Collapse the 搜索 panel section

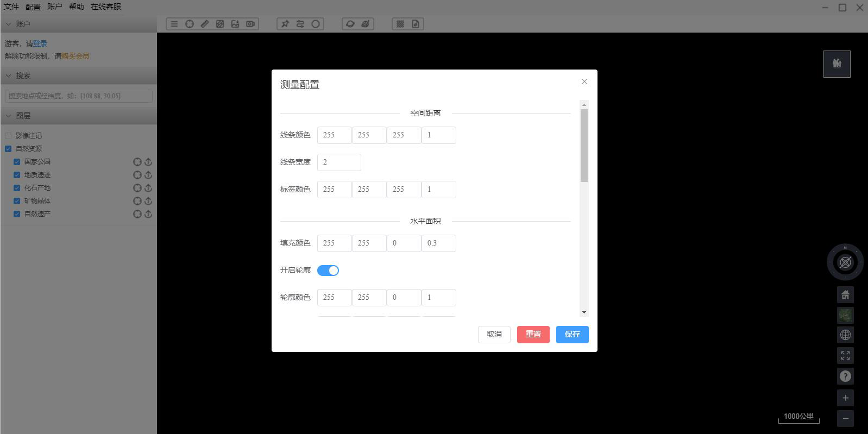point(9,76)
